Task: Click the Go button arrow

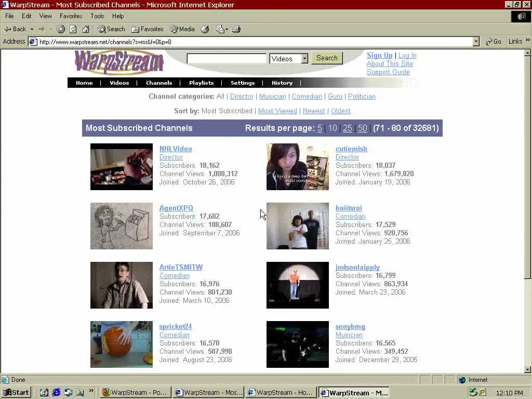Action: 494,42
